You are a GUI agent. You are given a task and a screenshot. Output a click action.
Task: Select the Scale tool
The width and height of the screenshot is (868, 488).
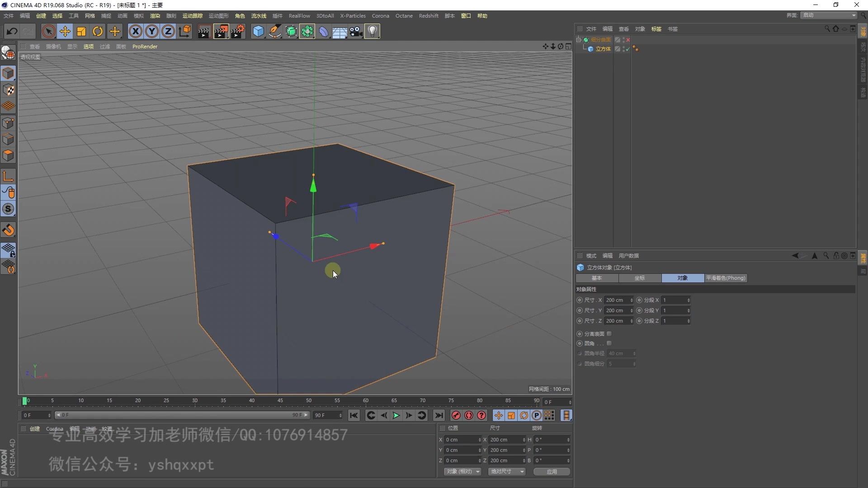81,31
